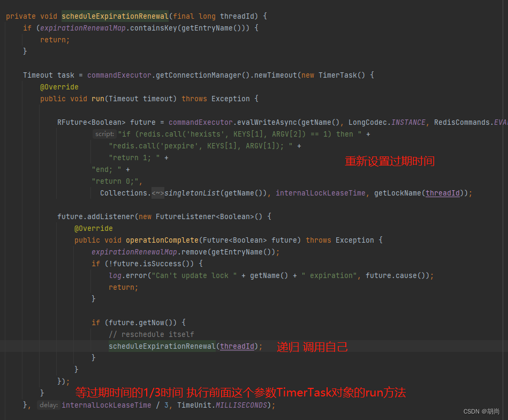This screenshot has height=420, width=508.
Task: Click the "return 0;" script string
Action: pyautogui.click(x=115, y=181)
